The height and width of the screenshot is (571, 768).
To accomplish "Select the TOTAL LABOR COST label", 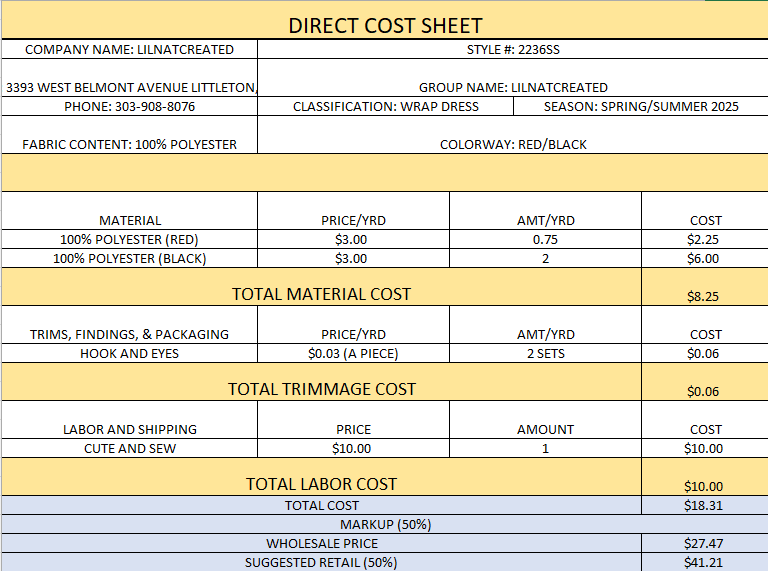I will tap(321, 477).
